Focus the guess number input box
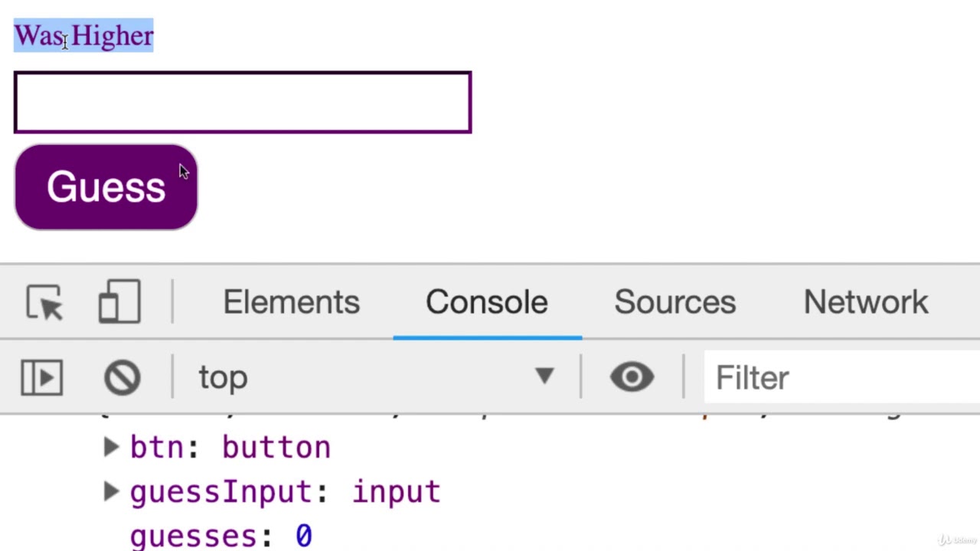Image resolution: width=980 pixels, height=551 pixels. point(243,103)
